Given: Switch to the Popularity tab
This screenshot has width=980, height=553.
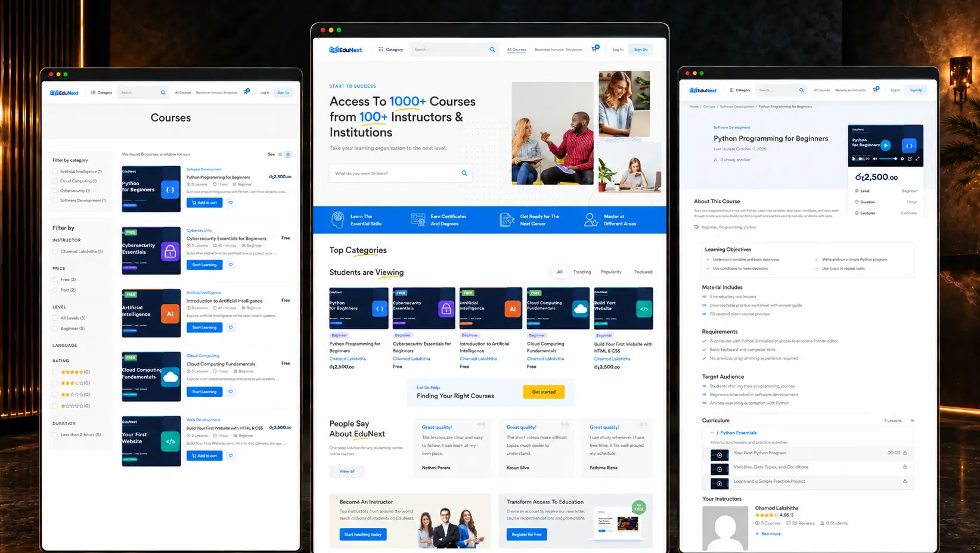Looking at the screenshot, I should [611, 272].
